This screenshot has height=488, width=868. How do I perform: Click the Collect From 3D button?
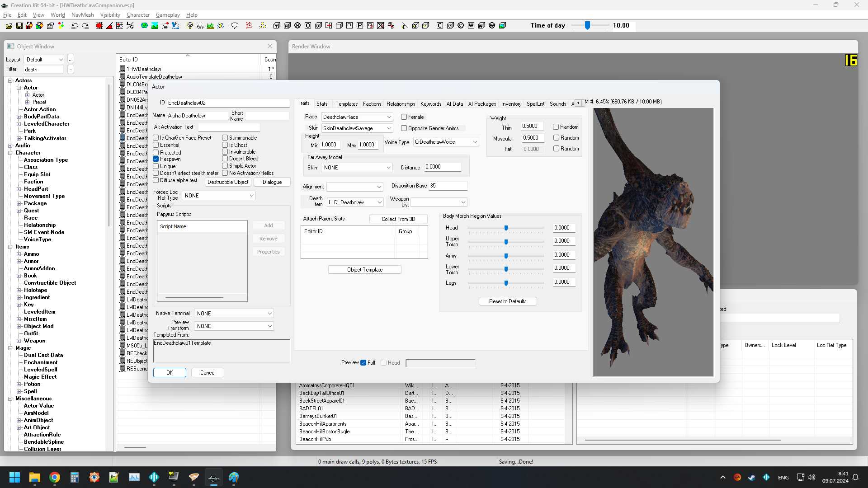(398, 219)
